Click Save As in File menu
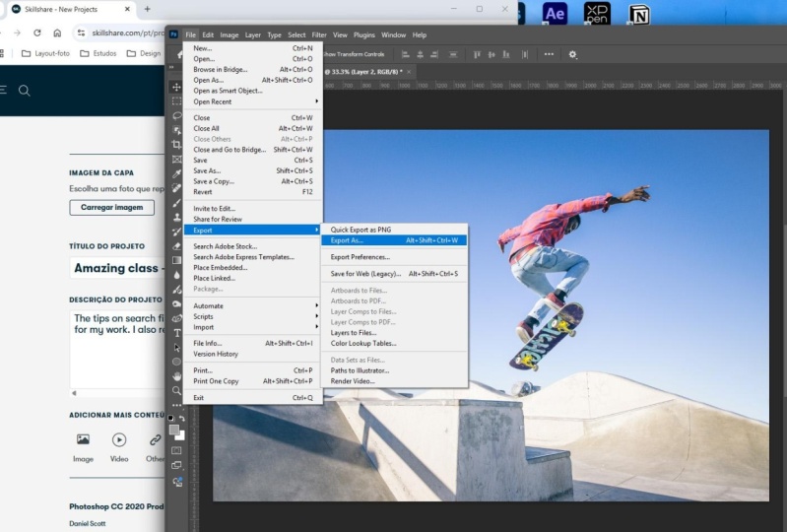The image size is (787, 532). [252, 170]
